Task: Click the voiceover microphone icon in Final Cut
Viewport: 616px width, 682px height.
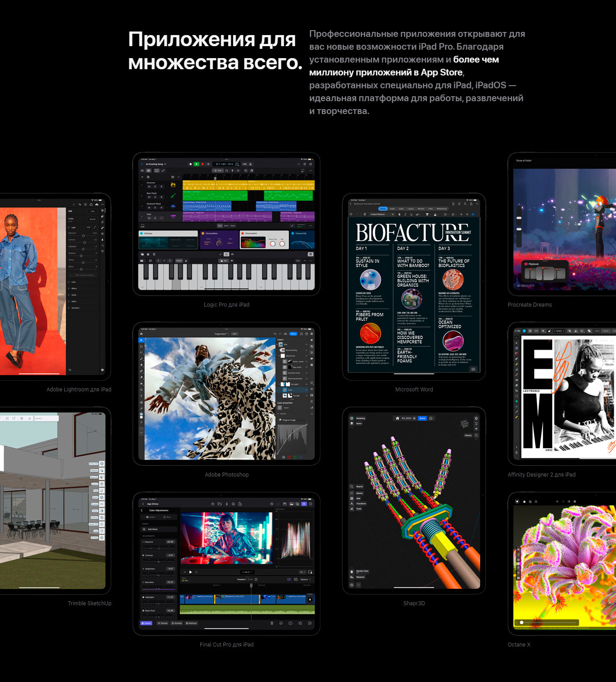Action: 226,504
